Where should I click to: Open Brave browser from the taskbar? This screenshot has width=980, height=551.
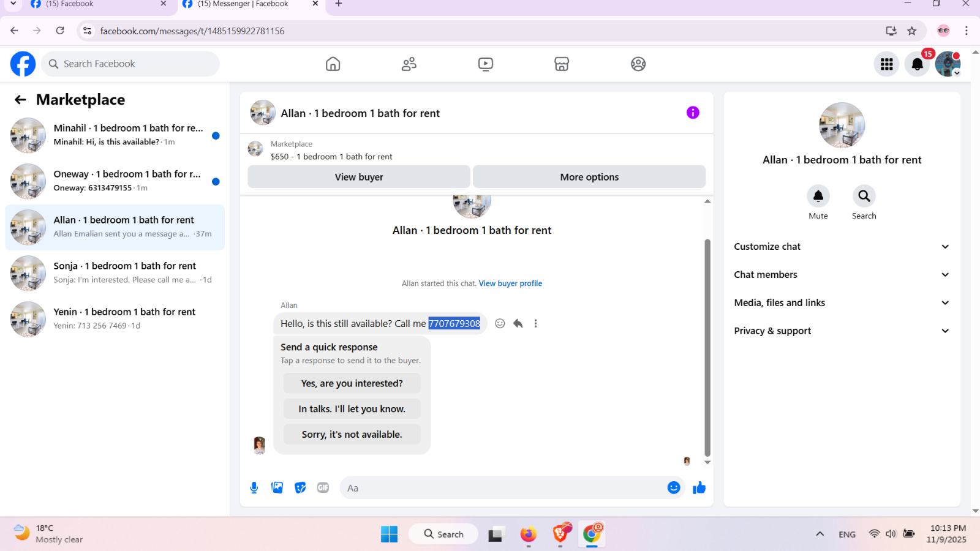[x=560, y=534]
